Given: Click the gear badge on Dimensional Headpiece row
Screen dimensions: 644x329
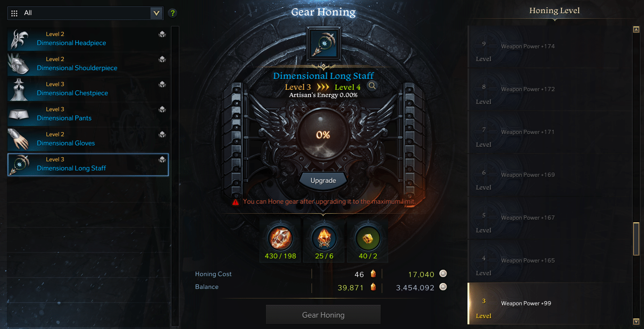Looking at the screenshot, I should click(x=162, y=34).
